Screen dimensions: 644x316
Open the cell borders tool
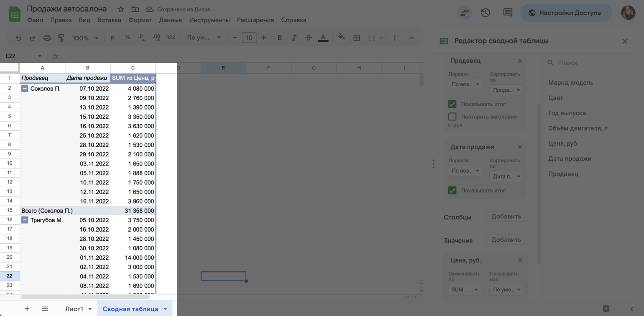coord(357,38)
